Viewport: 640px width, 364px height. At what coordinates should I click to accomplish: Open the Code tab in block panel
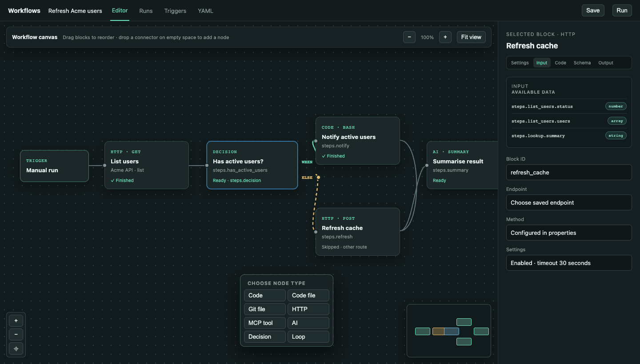(560, 63)
